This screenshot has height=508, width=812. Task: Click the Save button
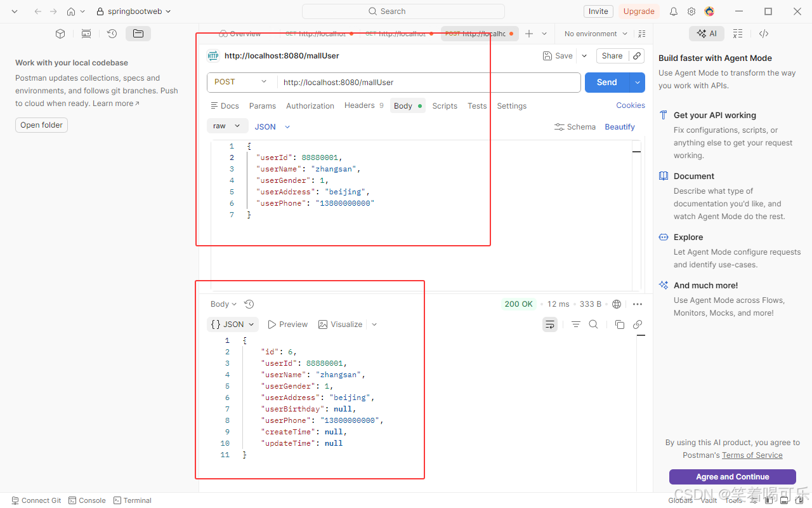[x=558, y=56]
